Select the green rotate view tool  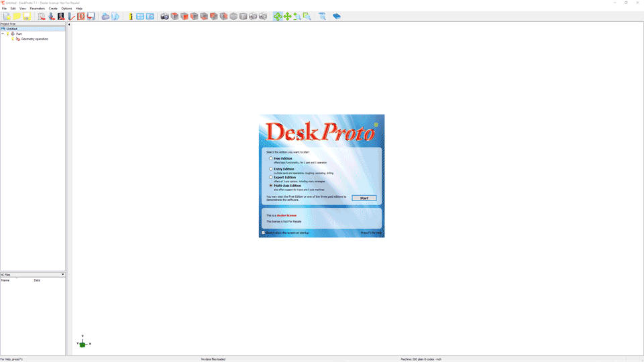(278, 16)
